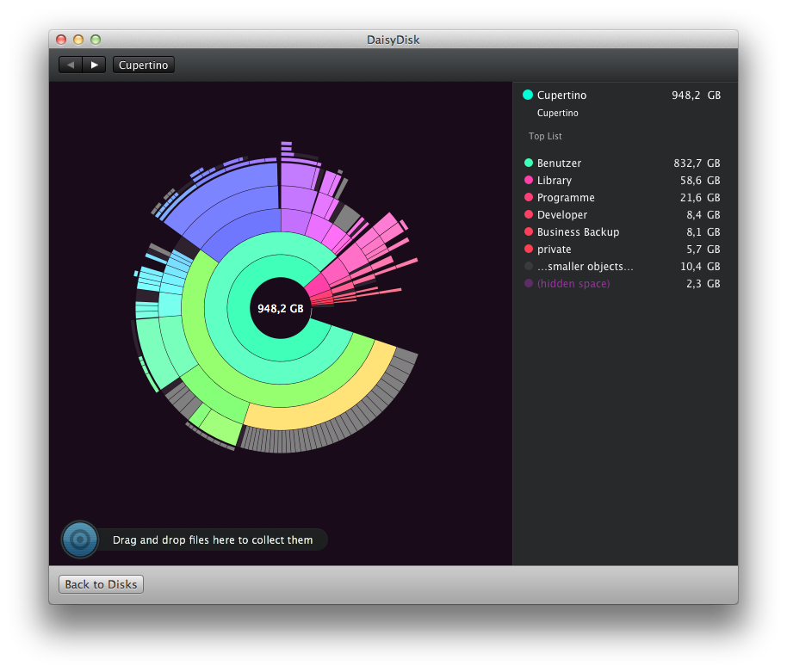This screenshot has width=787, height=672.
Task: Click the purple dot beside hidden space
Action: pyautogui.click(x=529, y=283)
